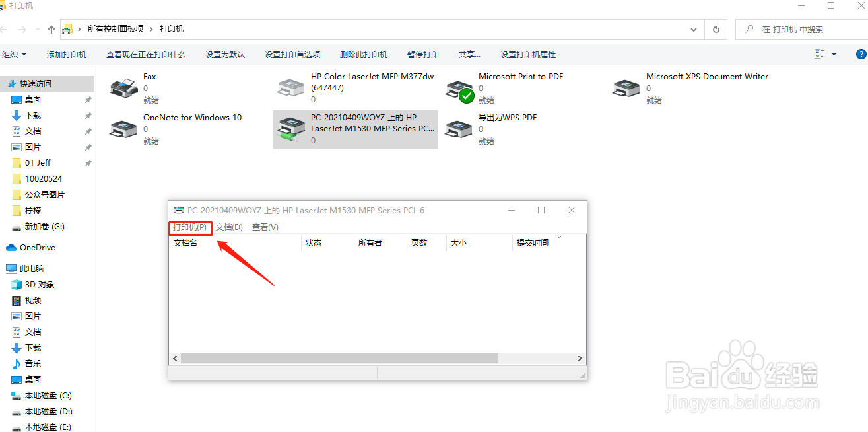Select Microsoft XPS Document Writer icon
Screen dimensions: 868x432
coord(626,88)
